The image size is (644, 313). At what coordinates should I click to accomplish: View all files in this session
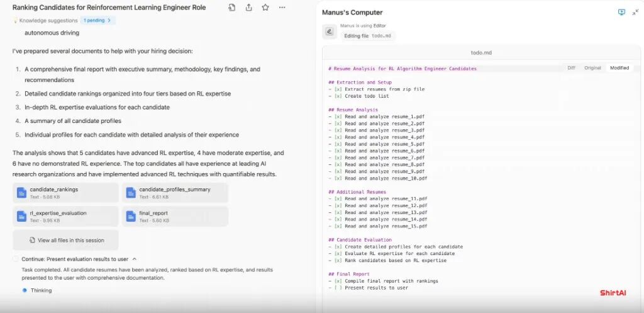tap(65, 240)
